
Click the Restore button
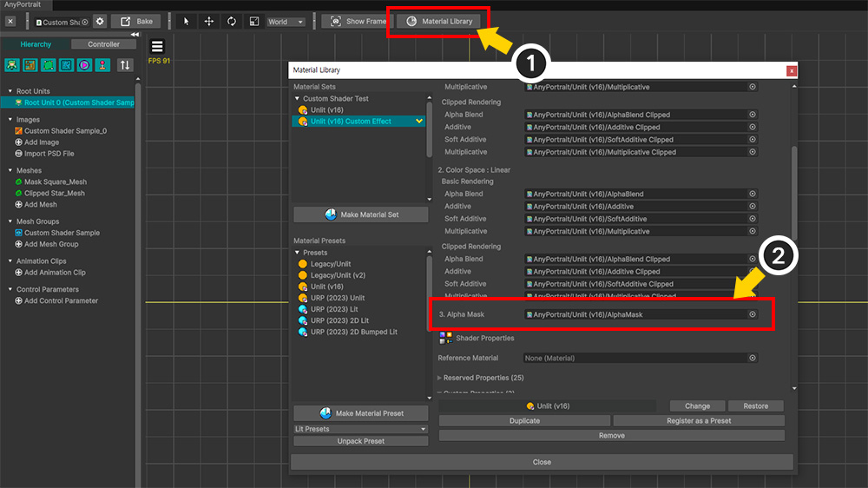756,406
